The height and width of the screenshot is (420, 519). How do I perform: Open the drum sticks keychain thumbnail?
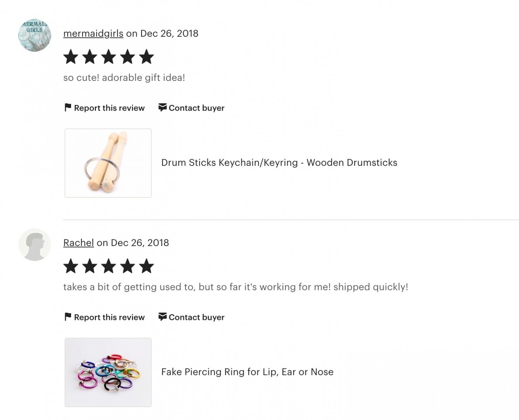[108, 163]
